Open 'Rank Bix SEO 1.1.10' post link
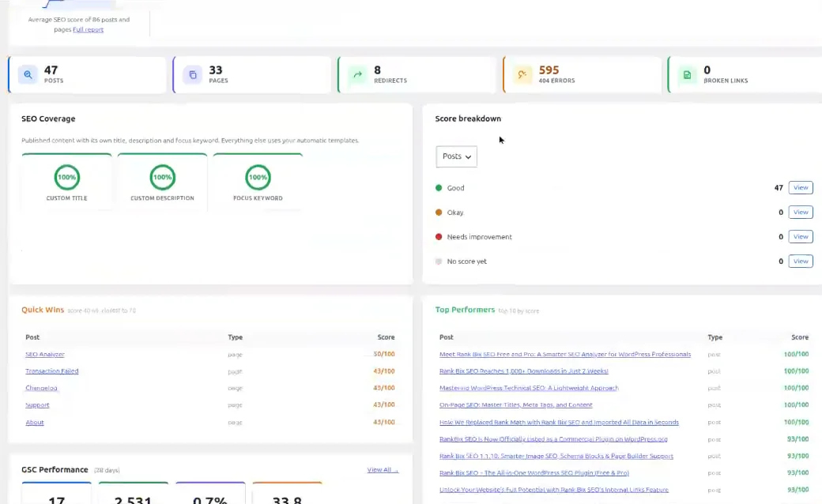 pyautogui.click(x=556, y=457)
